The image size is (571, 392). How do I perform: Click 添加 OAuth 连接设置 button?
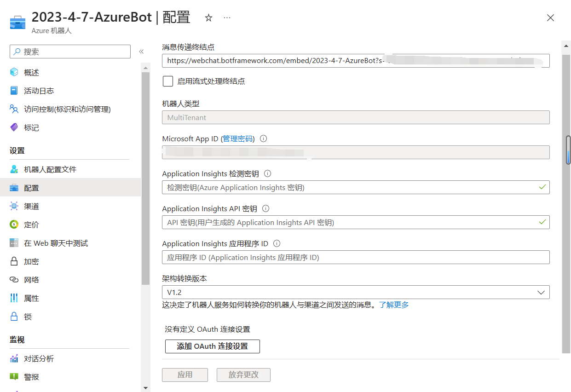click(213, 346)
